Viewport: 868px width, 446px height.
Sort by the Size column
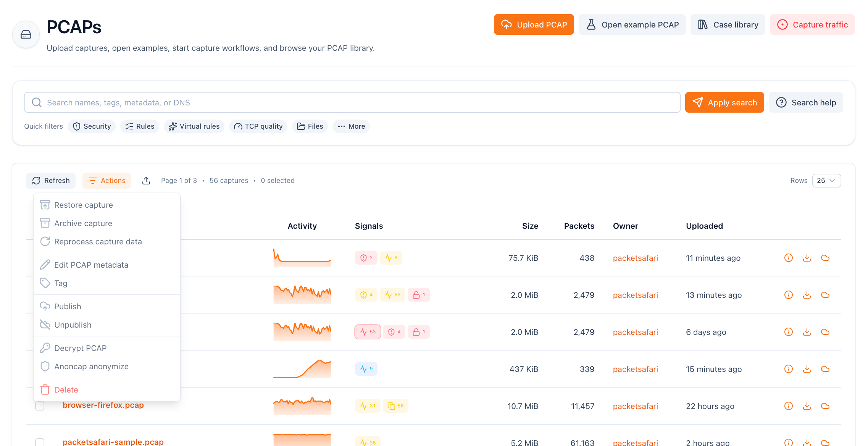530,226
